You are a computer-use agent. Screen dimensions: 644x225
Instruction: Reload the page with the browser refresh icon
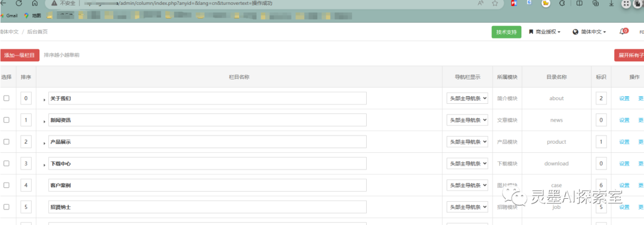[x=19, y=3]
